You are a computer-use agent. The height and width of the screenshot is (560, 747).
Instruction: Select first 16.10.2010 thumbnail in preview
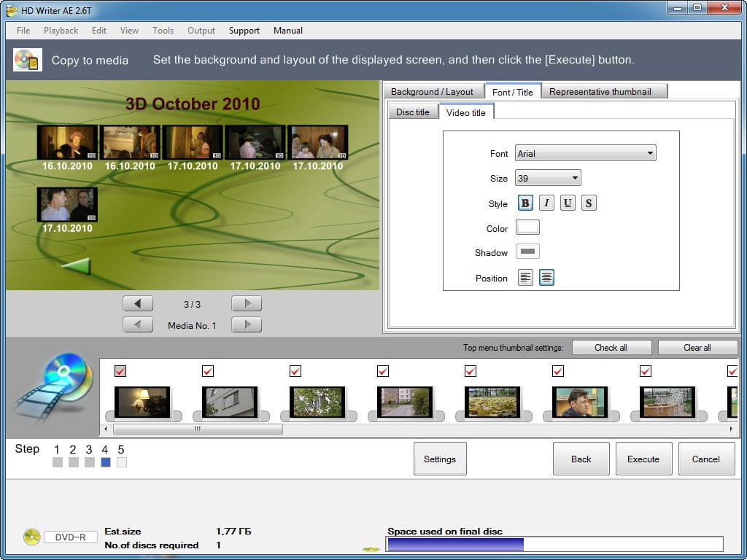tap(67, 142)
